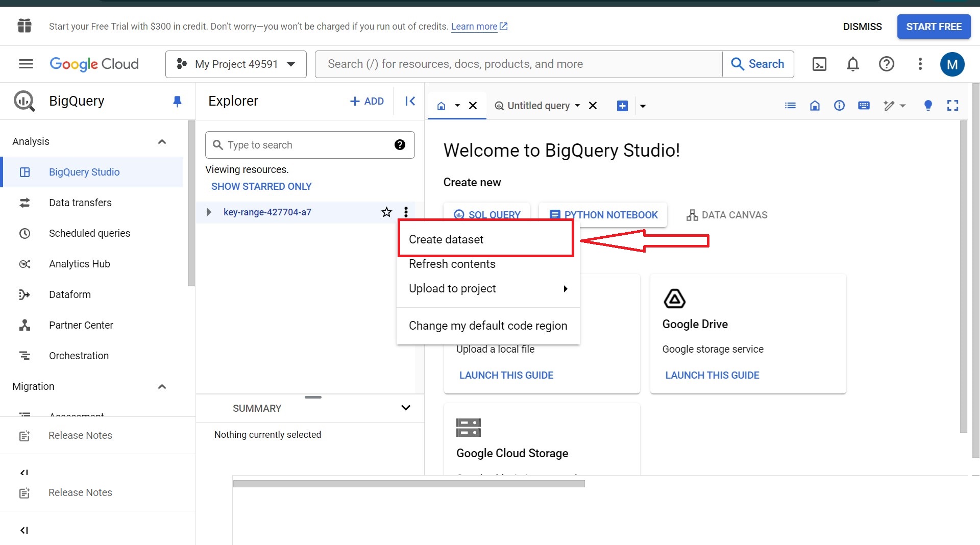980x545 pixels.
Task: Collapse the SUMMARY panel chevron
Action: (x=406, y=408)
